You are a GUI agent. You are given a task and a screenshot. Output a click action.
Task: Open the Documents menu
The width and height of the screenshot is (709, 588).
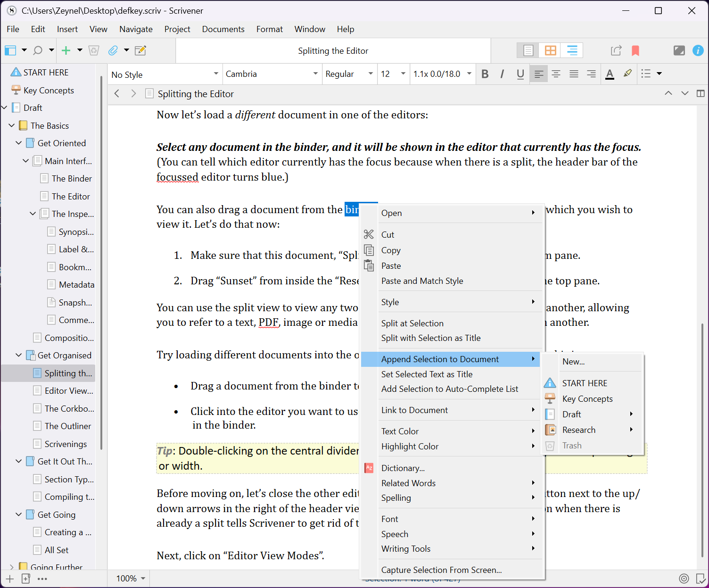click(223, 29)
